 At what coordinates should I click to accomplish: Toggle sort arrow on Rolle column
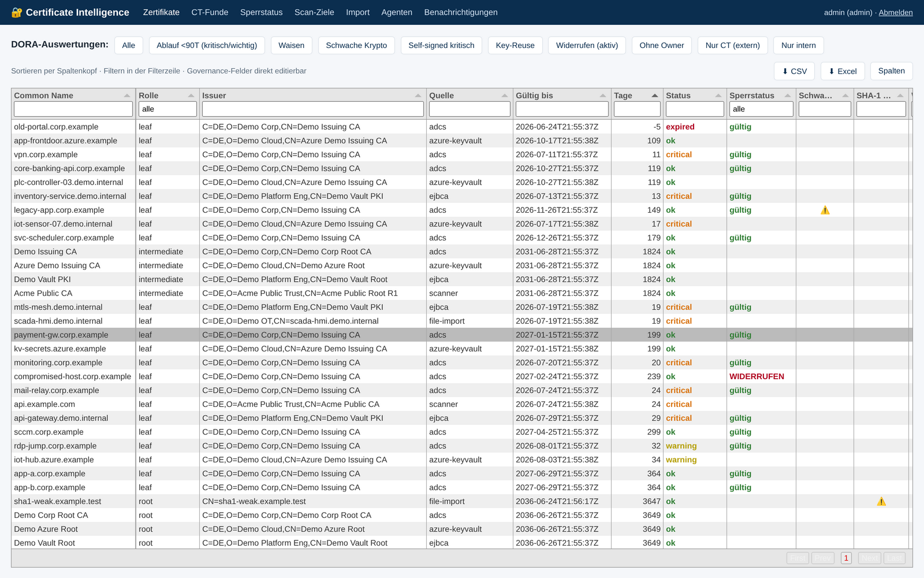point(191,95)
